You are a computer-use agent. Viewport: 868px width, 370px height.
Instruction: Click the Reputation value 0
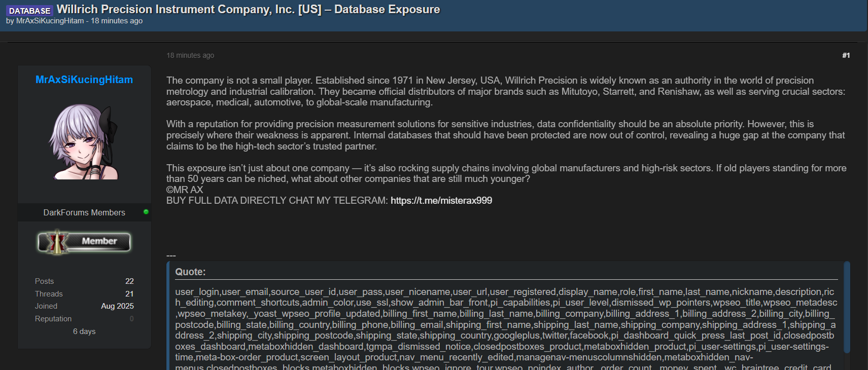coord(132,319)
